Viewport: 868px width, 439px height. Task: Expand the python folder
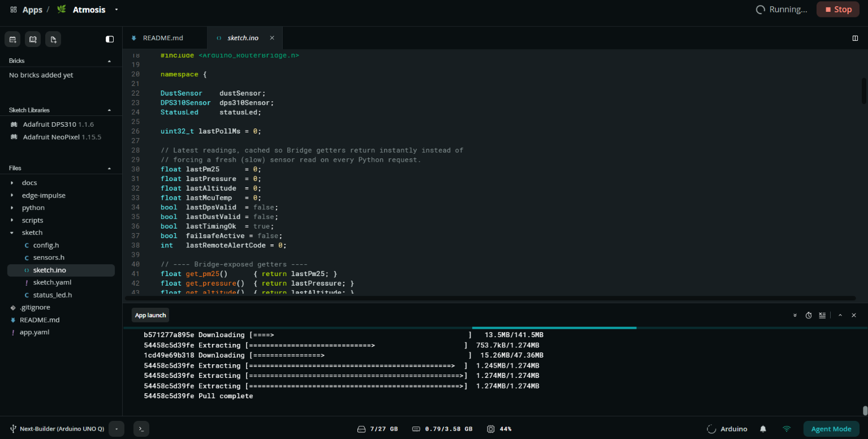click(x=12, y=208)
